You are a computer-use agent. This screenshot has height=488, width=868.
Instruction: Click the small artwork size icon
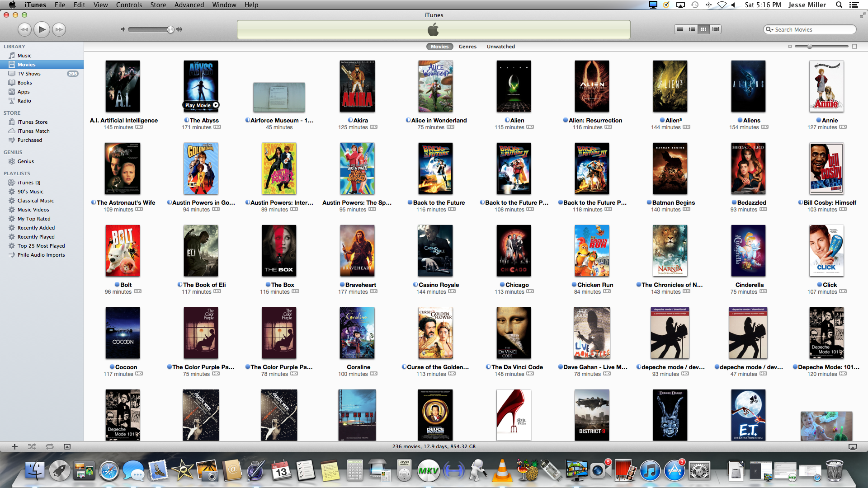pyautogui.click(x=790, y=47)
